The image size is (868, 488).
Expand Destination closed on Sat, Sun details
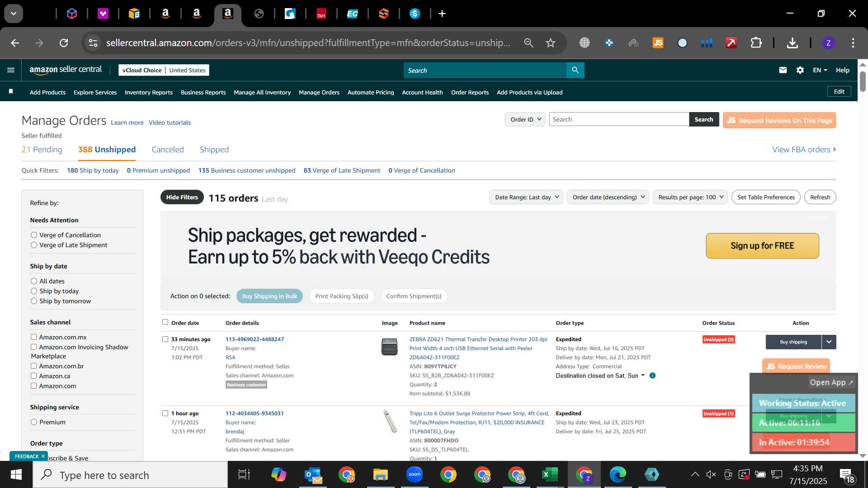[x=643, y=375]
